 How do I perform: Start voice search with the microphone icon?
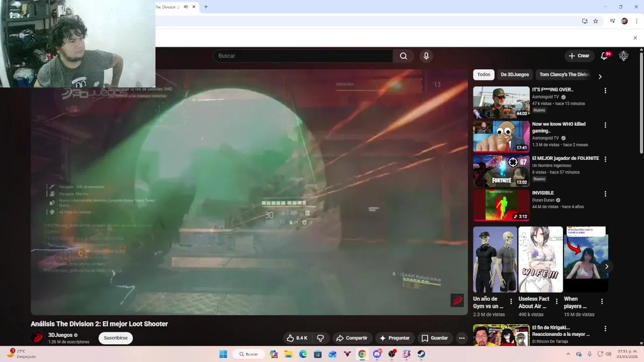point(426,56)
